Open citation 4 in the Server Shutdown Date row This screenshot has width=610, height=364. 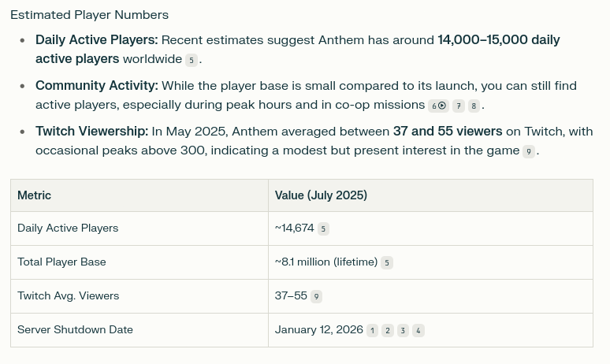click(418, 331)
